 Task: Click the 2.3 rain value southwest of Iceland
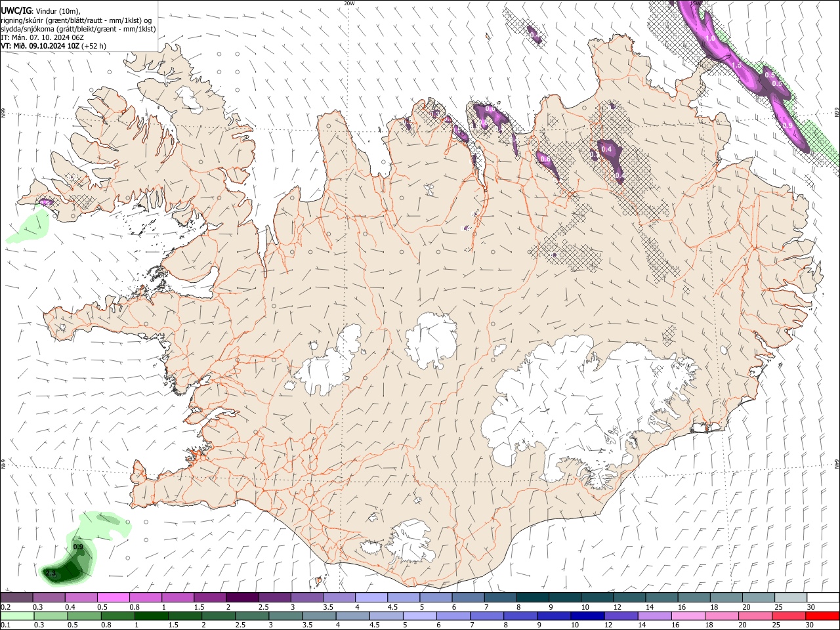tap(51, 574)
